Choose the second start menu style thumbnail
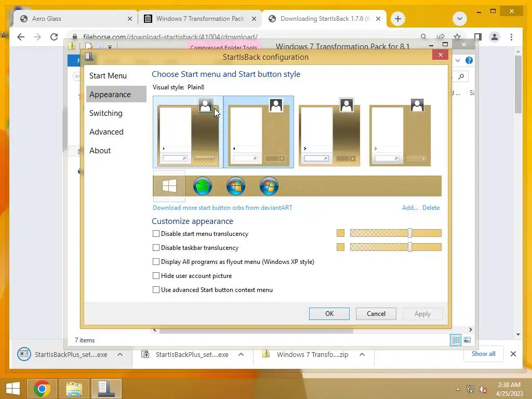Viewport: 532px width, 399px height. click(x=259, y=132)
